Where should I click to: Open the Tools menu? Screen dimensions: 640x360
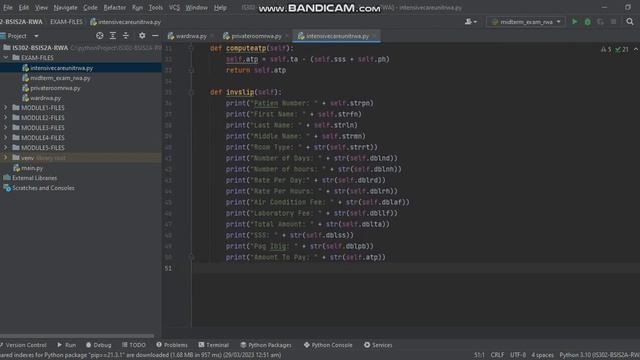coord(156,8)
